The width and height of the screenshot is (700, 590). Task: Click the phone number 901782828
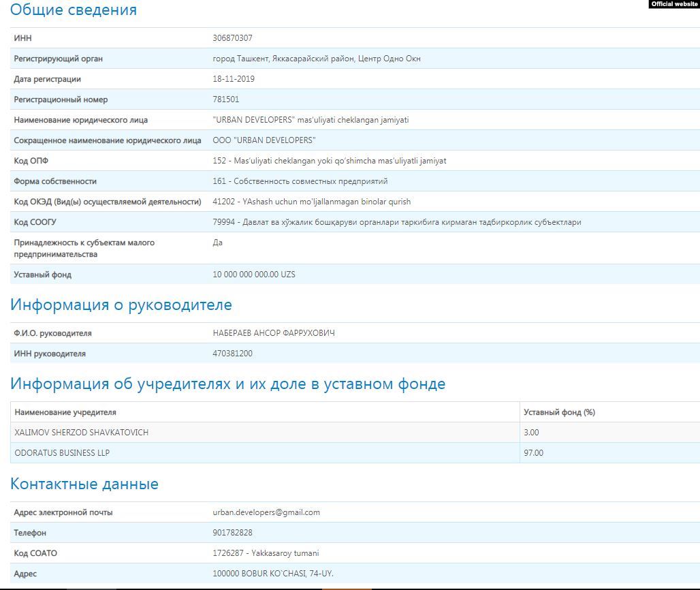232,533
